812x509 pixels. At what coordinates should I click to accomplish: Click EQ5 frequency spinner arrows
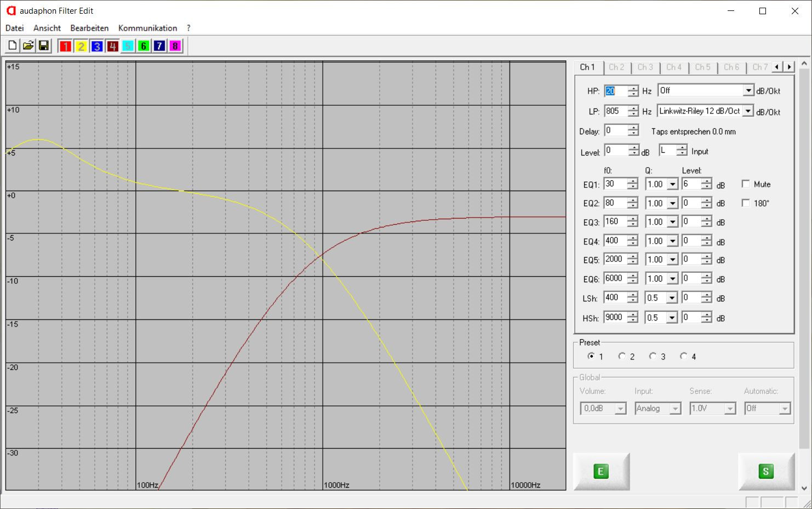(x=633, y=260)
